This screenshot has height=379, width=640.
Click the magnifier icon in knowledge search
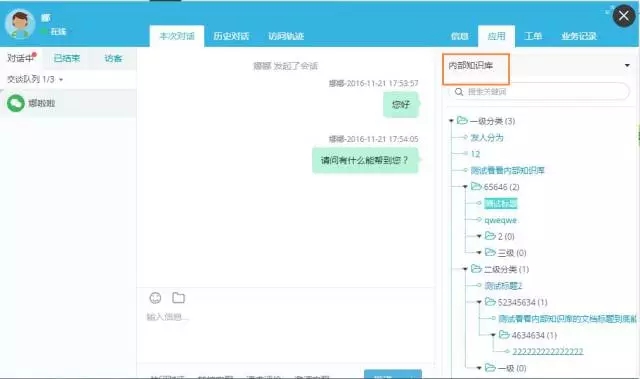[459, 92]
